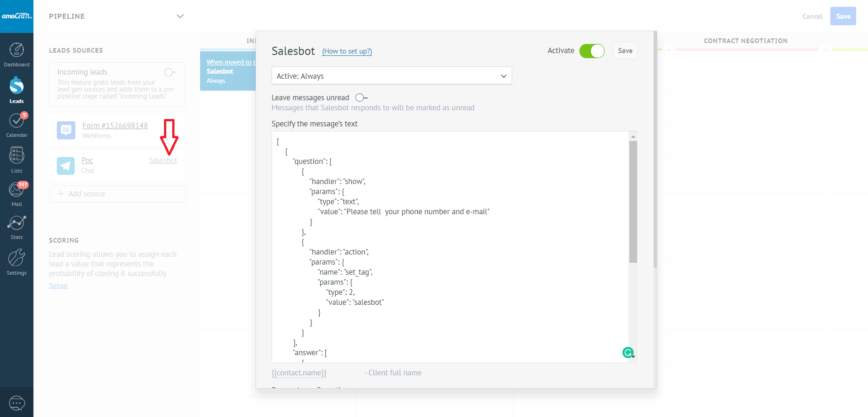Cancel pipeline editing
This screenshot has height=417, width=868.
812,16
